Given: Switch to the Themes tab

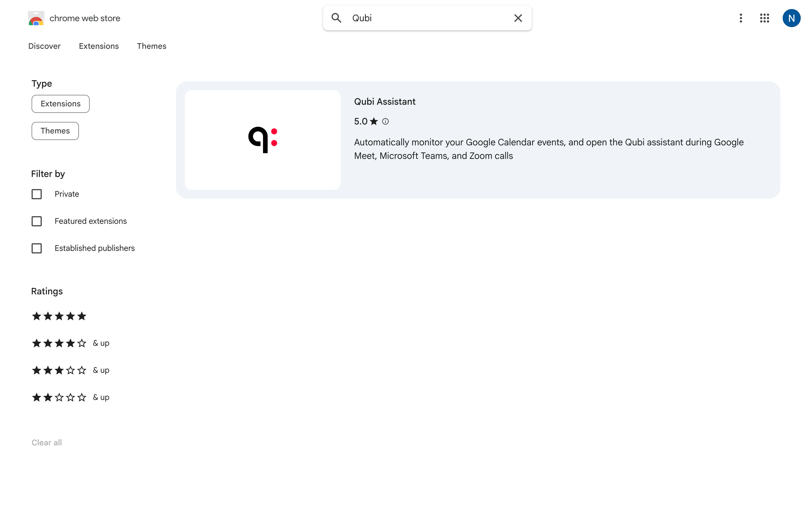Looking at the screenshot, I should coord(152,46).
